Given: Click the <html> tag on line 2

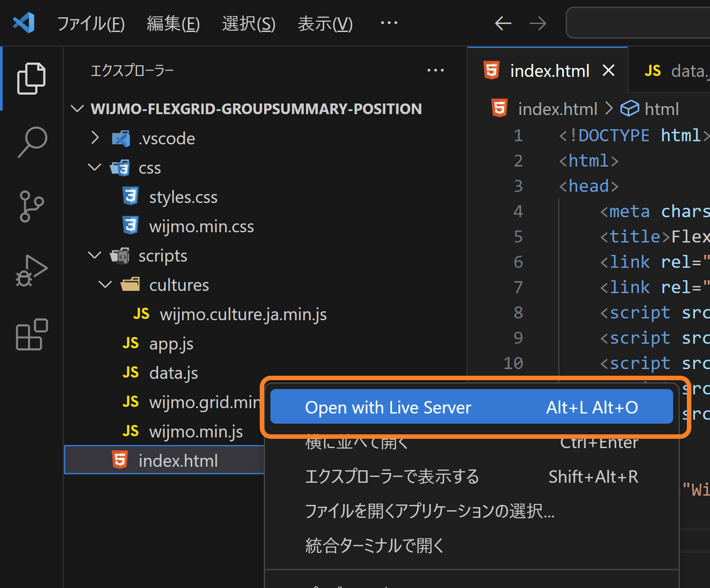Looking at the screenshot, I should click(589, 161).
